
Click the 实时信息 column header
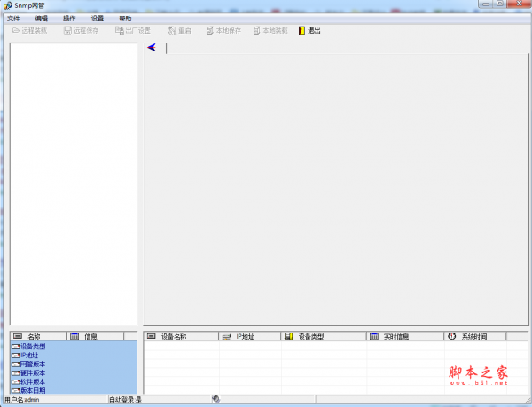click(x=405, y=336)
